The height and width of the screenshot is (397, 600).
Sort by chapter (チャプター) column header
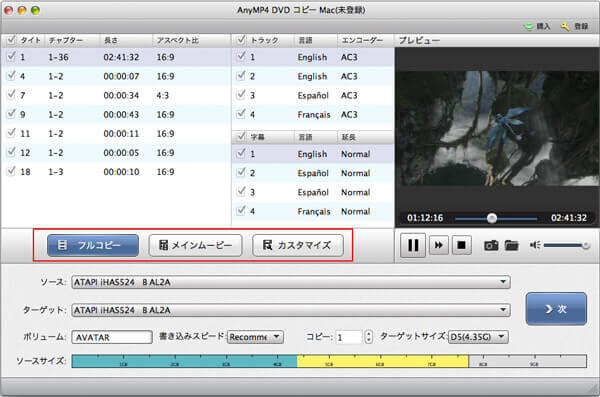[x=66, y=40]
